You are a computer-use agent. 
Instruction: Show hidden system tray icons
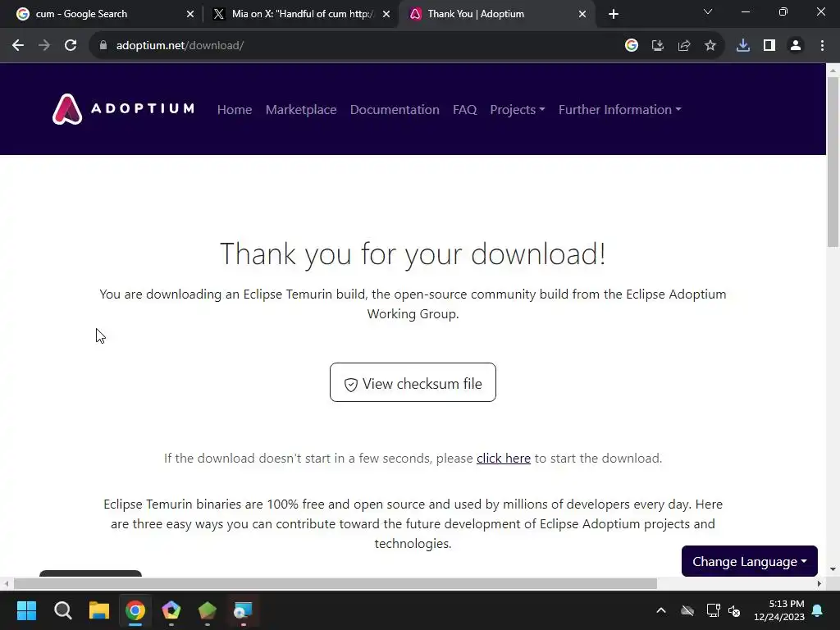click(661, 610)
